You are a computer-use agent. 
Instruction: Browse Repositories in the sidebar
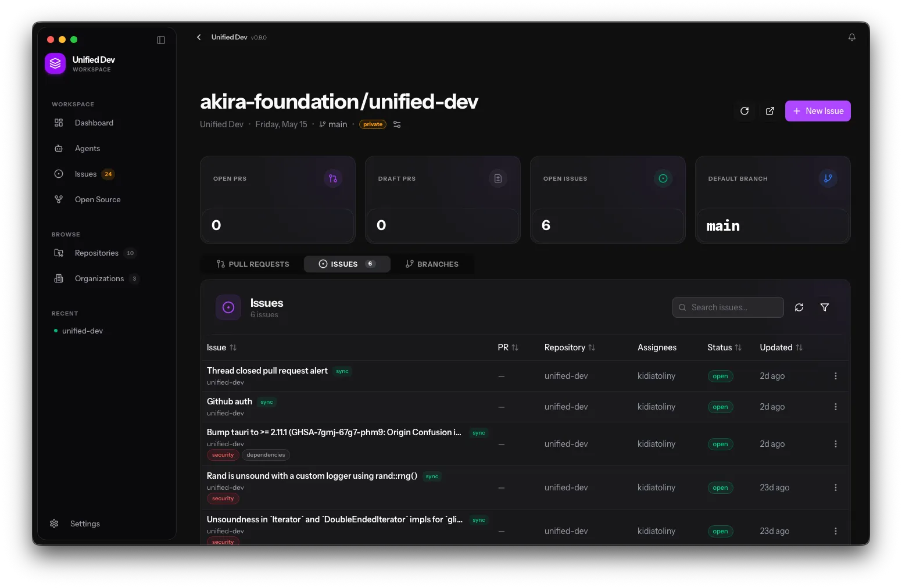(x=107, y=253)
